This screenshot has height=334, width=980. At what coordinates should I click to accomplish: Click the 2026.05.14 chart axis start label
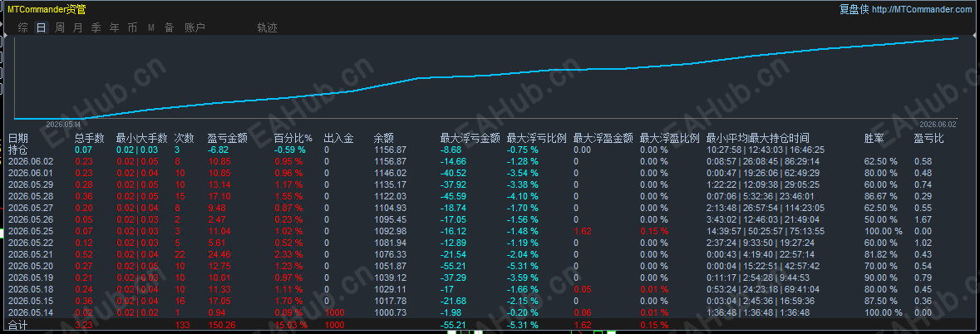click(x=63, y=124)
